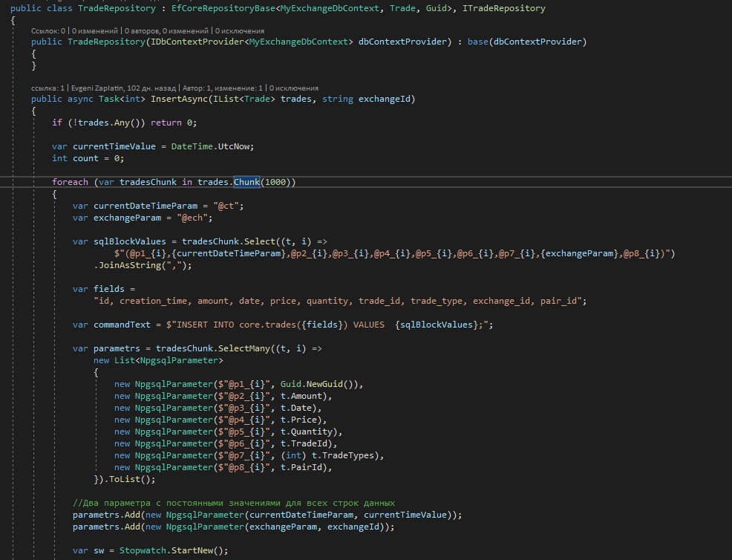The width and height of the screenshot is (732, 560).
Task: Open the 'ссылка: 1' CodeLens above InsertAsync
Action: 48,88
